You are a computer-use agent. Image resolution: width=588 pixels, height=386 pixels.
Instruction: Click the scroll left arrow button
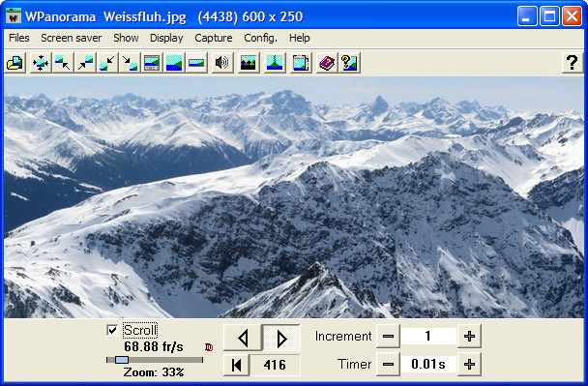click(243, 338)
